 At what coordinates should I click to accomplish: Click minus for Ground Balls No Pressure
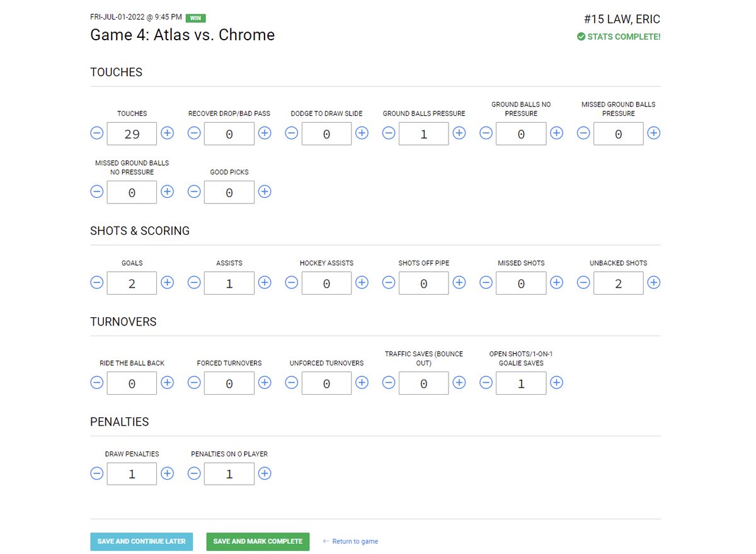point(486,133)
